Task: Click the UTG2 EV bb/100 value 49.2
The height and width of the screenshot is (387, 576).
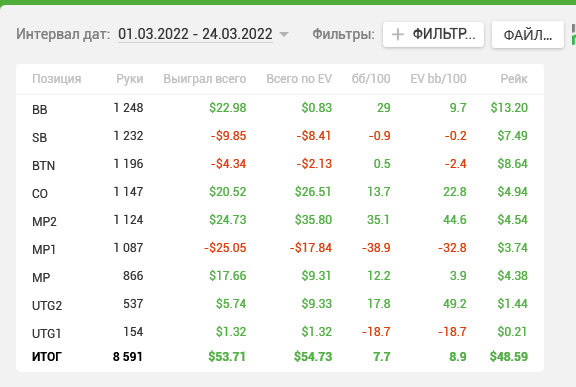Action: tap(455, 304)
